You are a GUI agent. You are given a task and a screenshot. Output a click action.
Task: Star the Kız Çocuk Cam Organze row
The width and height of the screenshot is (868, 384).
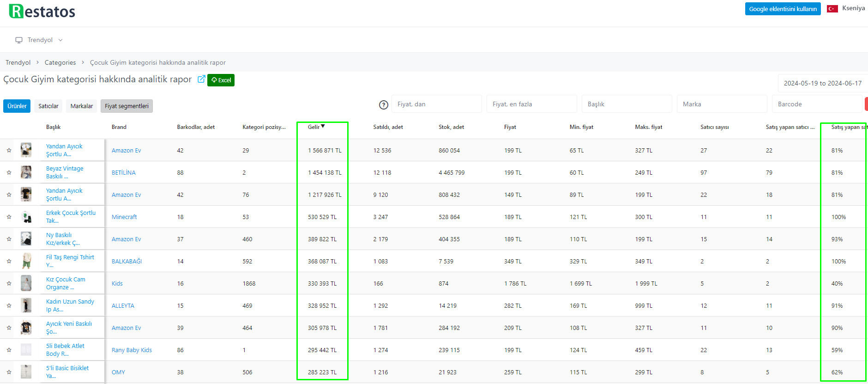(9, 283)
